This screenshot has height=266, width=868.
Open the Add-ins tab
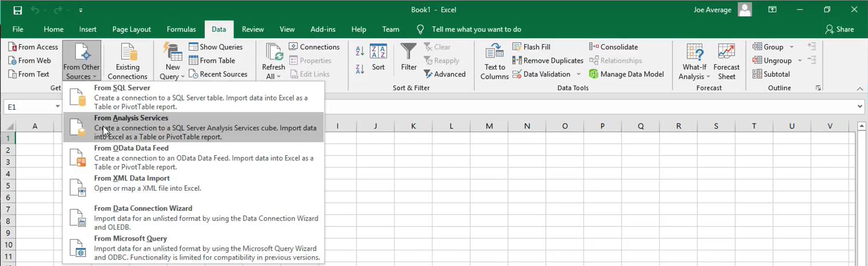pyautogui.click(x=323, y=29)
